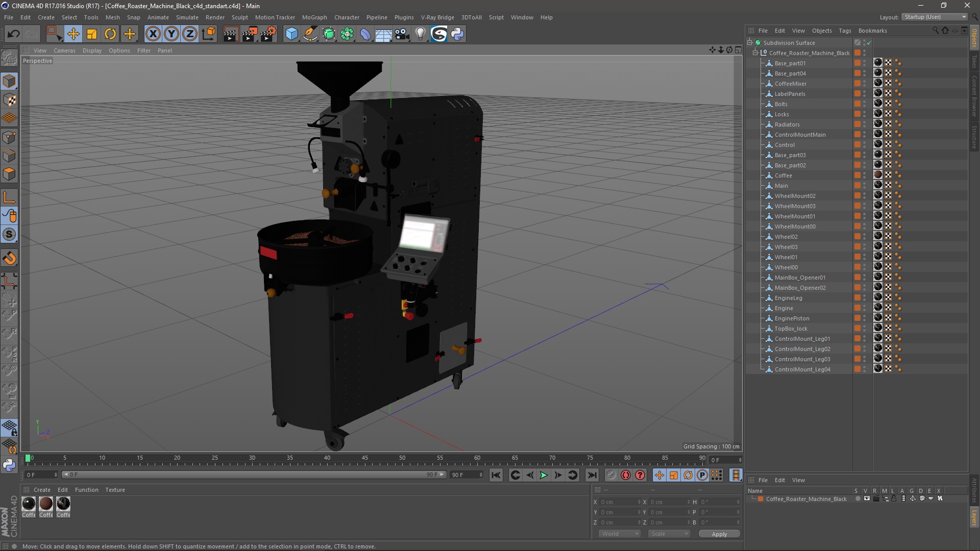Toggle X axis lock
Viewport: 980px width, 551px height.
point(153,34)
